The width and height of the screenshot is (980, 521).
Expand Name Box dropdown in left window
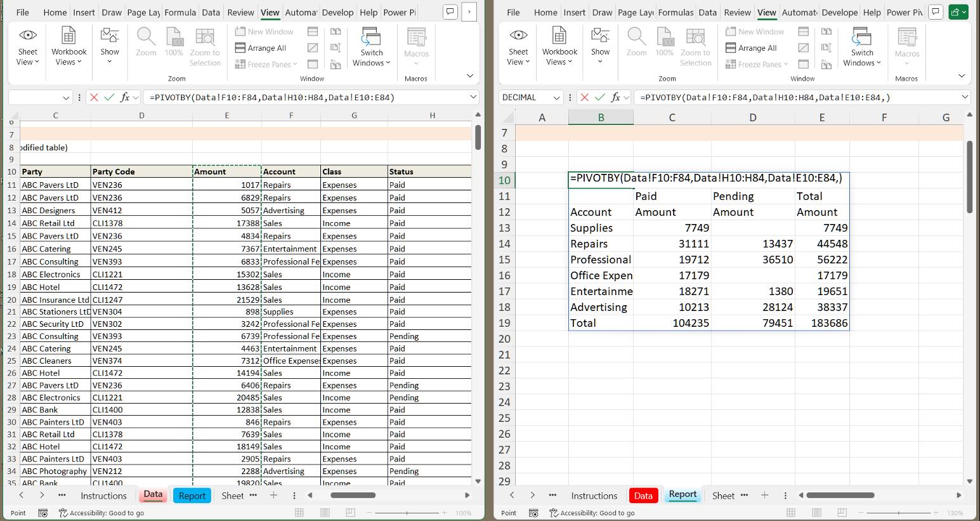66,98
